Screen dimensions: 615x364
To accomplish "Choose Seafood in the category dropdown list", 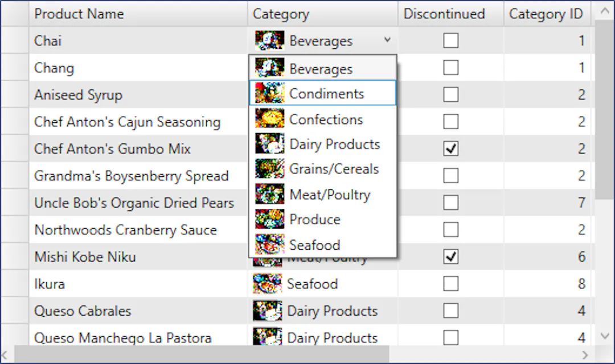I will 314,245.
